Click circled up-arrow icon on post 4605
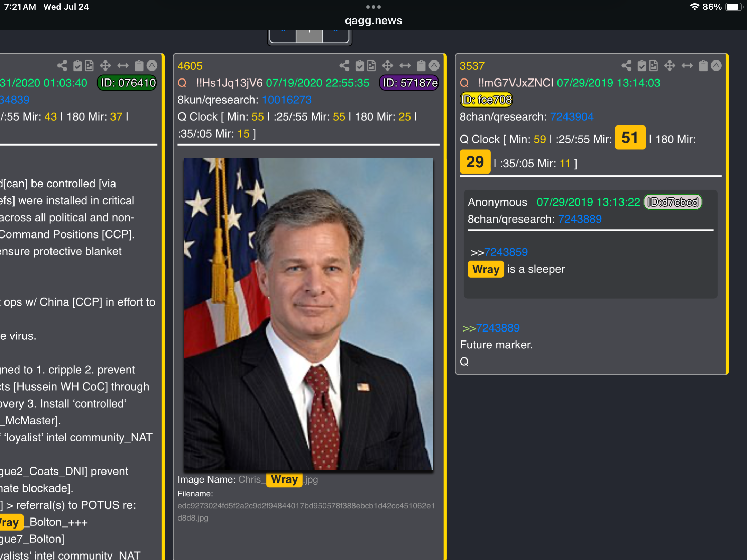 coord(434,65)
